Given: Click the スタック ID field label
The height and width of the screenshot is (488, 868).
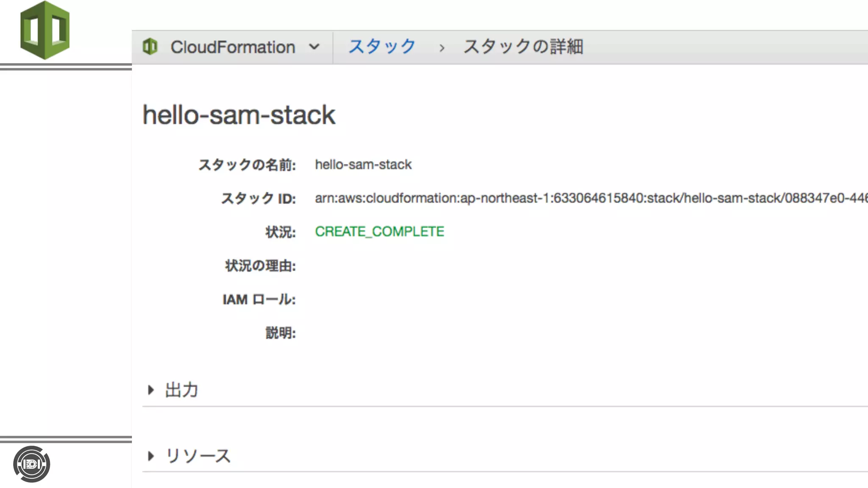Looking at the screenshot, I should pos(259,198).
